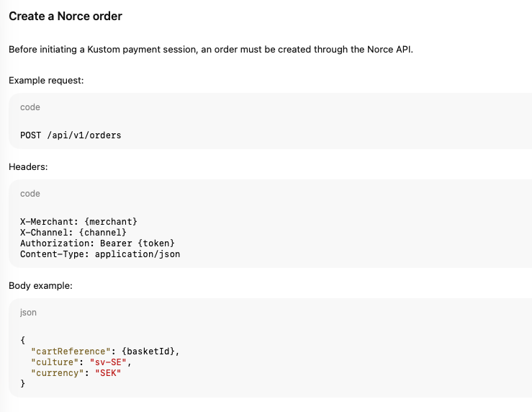Click the "code" label above the POST request
532x412 pixels.
click(x=30, y=107)
